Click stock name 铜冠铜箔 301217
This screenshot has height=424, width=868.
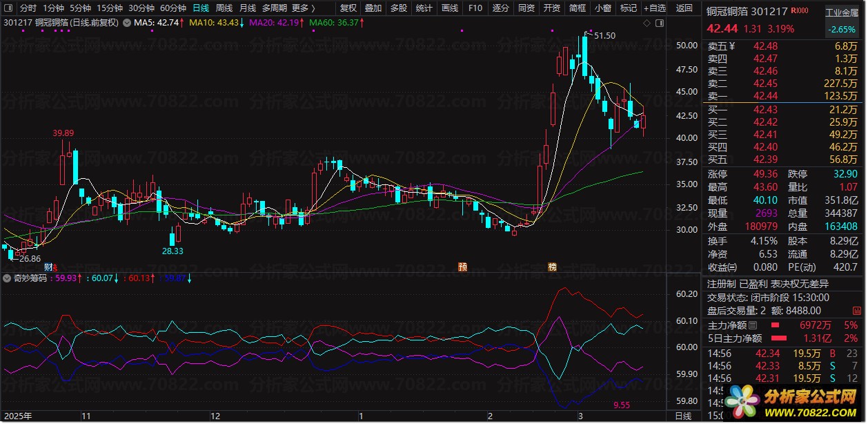tap(747, 12)
